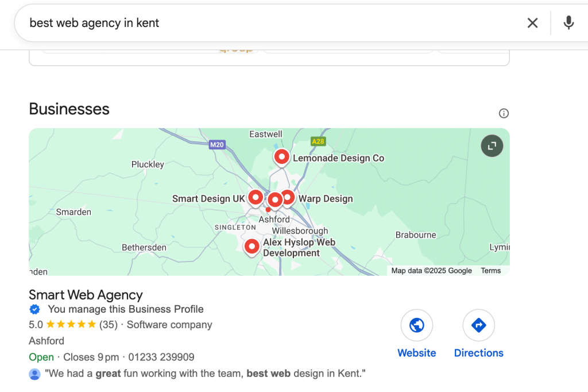The image size is (588, 392).
Task: Click the 35 reviews count
Action: tap(108, 325)
